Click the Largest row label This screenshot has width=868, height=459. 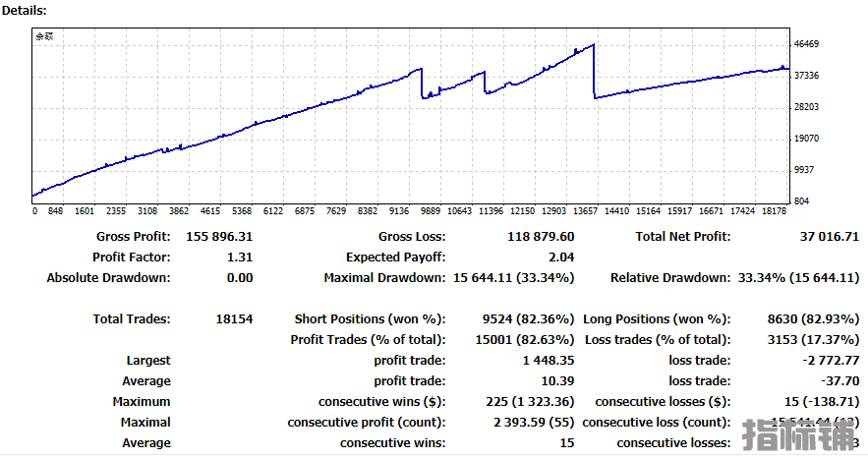pyautogui.click(x=148, y=361)
